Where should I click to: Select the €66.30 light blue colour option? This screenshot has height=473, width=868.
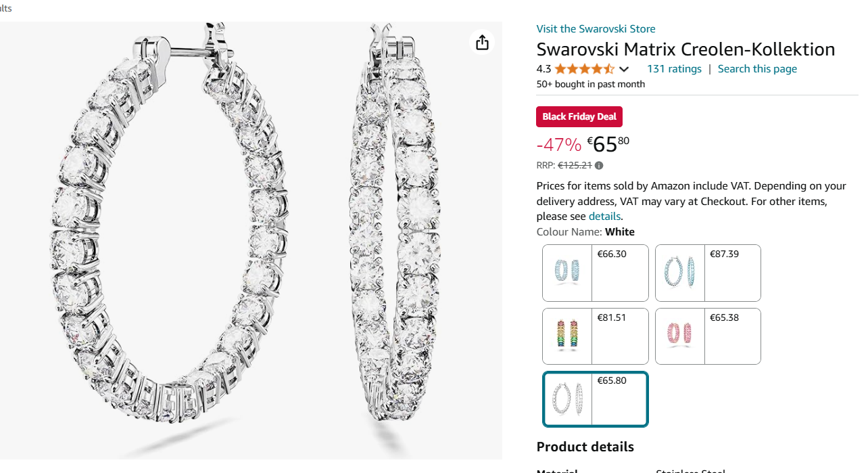click(596, 273)
